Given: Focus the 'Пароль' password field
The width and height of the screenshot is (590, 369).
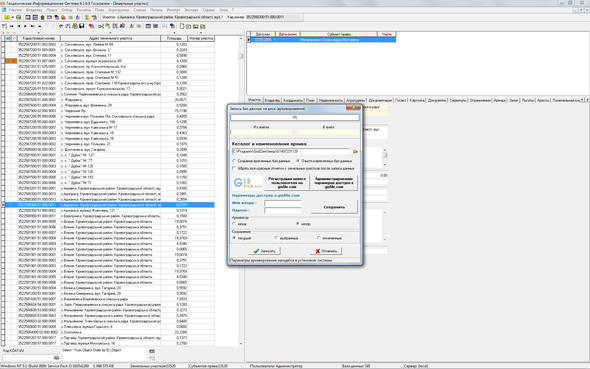Looking at the screenshot, I should point(283,210).
